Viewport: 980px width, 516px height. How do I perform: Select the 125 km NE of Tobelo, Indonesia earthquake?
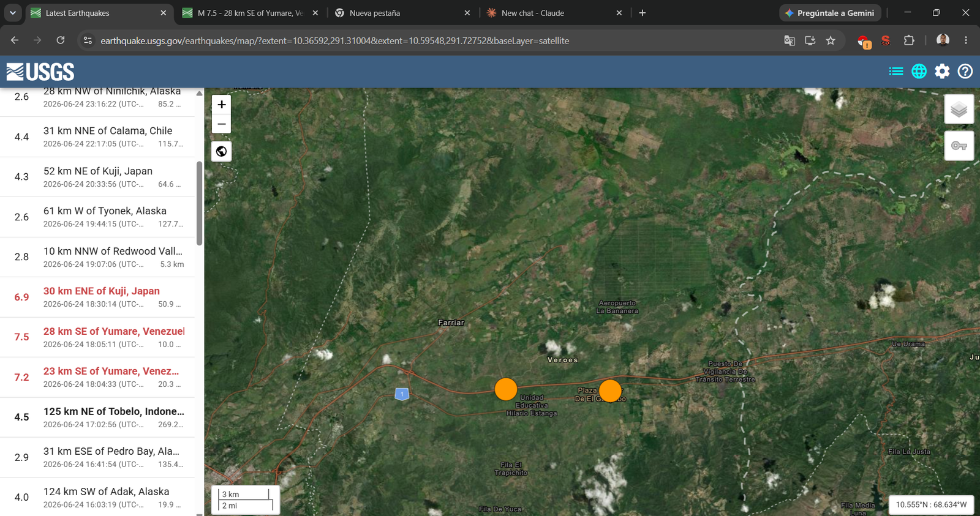pos(97,417)
